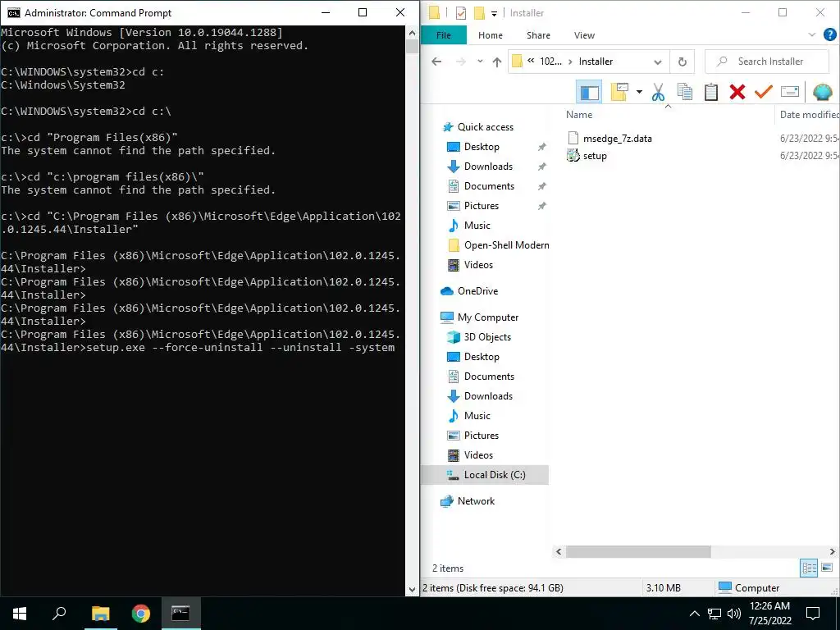Open pinned Downloads under Quick access

(488, 167)
